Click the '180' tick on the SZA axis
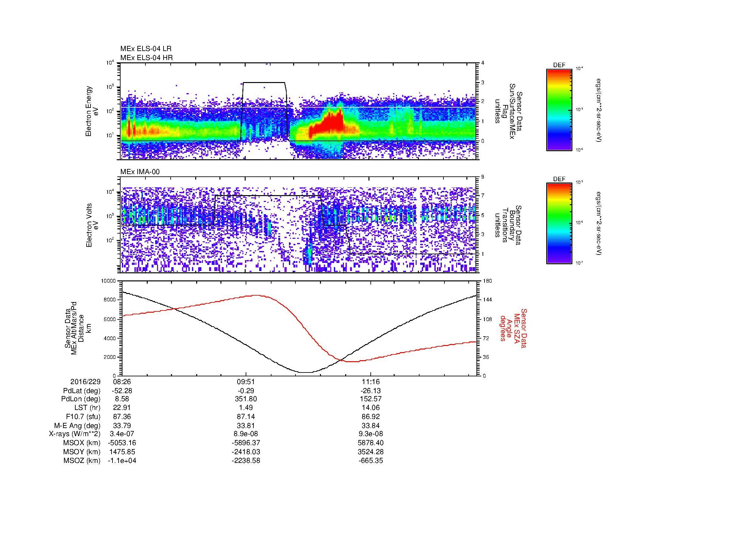Screen dimensions: 756x534 coord(488,281)
